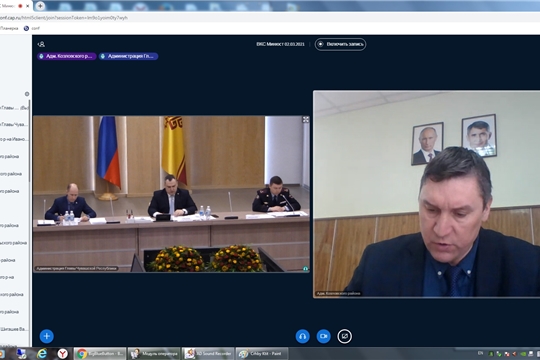Switch to the Chrome BigBlueButton taskbar window
The height and width of the screenshot is (360, 540).
[x=100, y=353]
